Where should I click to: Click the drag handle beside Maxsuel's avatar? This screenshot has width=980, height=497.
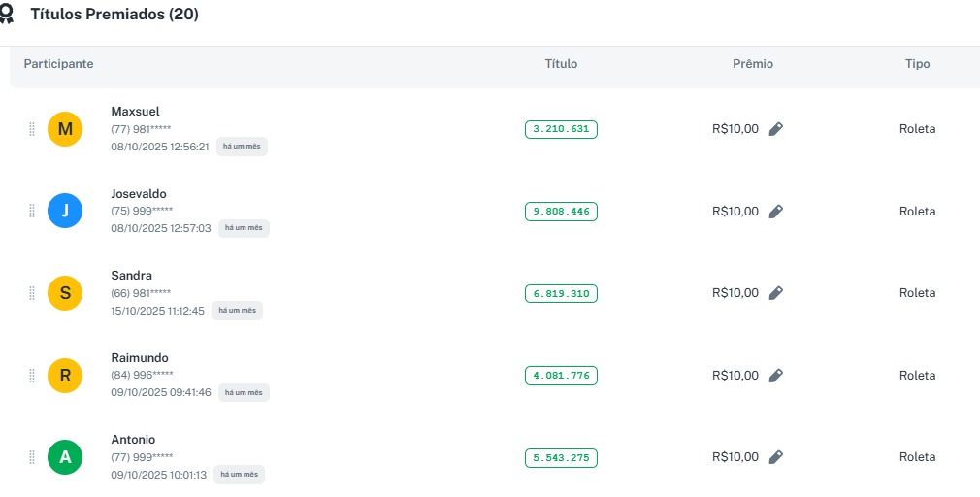click(x=32, y=129)
